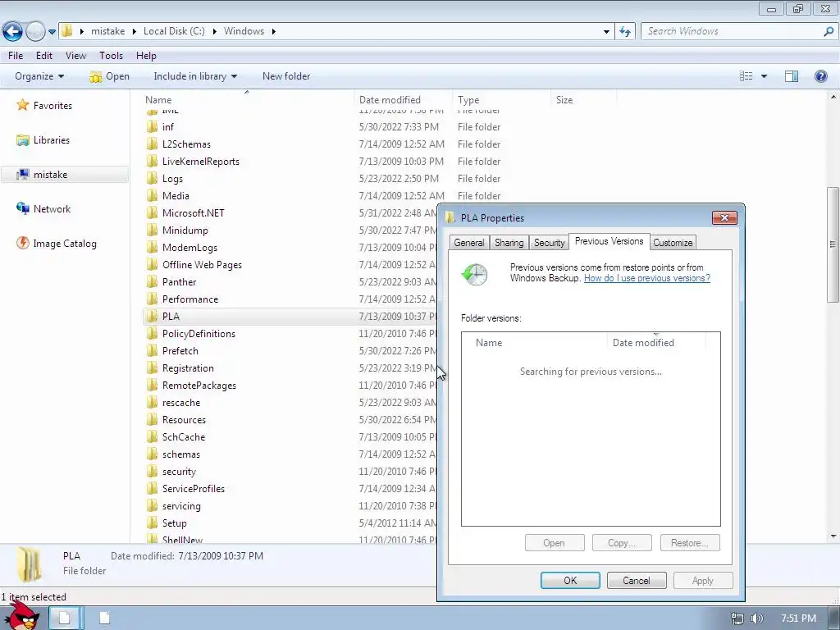Image resolution: width=840 pixels, height=630 pixels.
Task: Click the Prefetch folder icon
Action: (x=152, y=351)
